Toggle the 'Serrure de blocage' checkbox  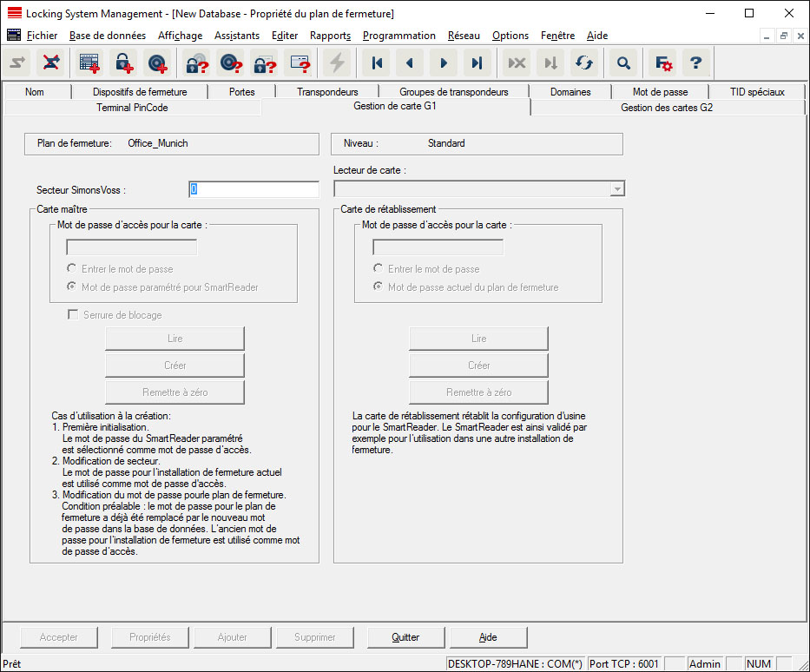tap(74, 315)
